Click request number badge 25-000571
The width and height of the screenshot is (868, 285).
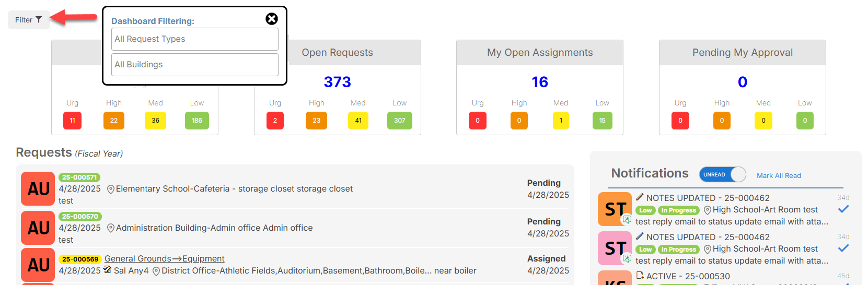[79, 177]
